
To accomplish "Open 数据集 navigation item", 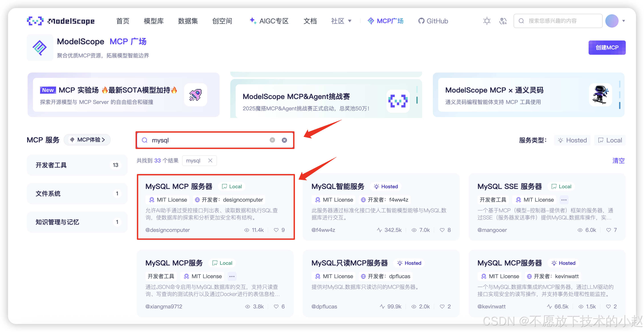I will pyautogui.click(x=188, y=21).
